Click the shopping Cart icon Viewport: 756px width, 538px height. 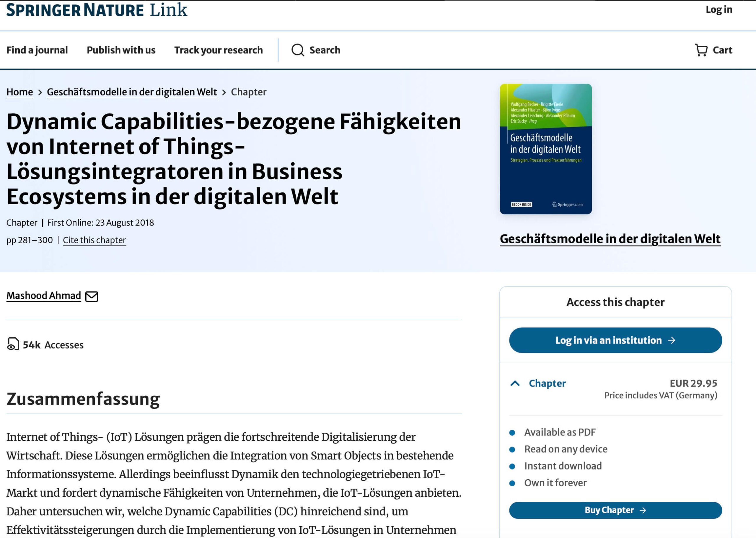click(701, 50)
